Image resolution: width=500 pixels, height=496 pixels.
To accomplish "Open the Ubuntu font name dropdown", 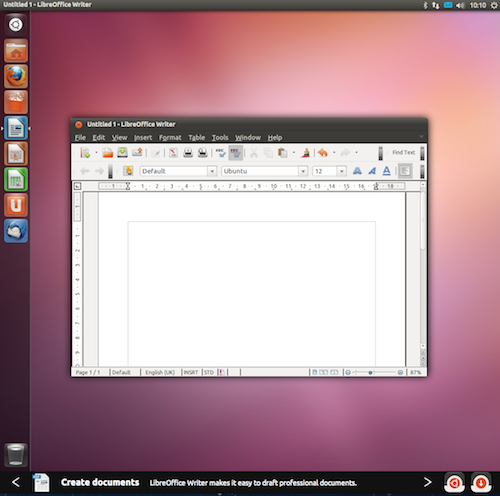I will pos(303,171).
